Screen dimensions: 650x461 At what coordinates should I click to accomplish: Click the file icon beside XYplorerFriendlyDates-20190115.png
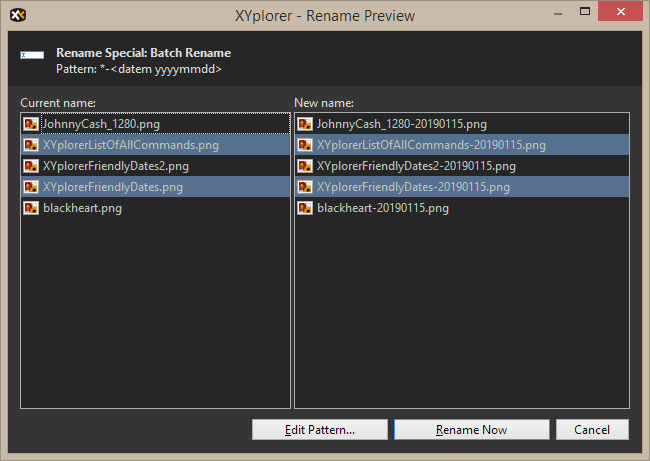point(305,187)
